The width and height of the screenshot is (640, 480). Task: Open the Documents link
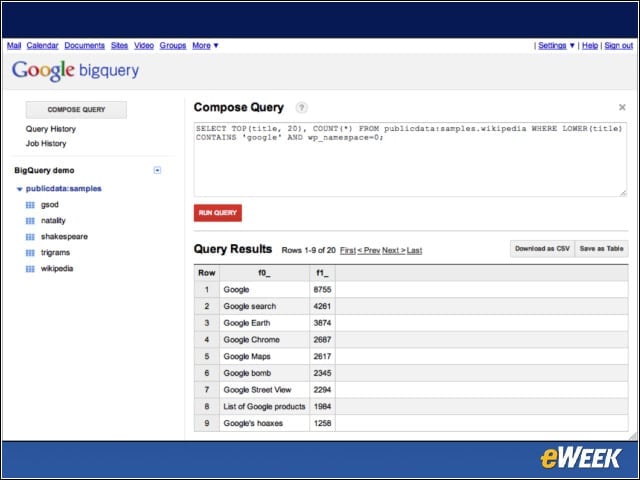84,45
